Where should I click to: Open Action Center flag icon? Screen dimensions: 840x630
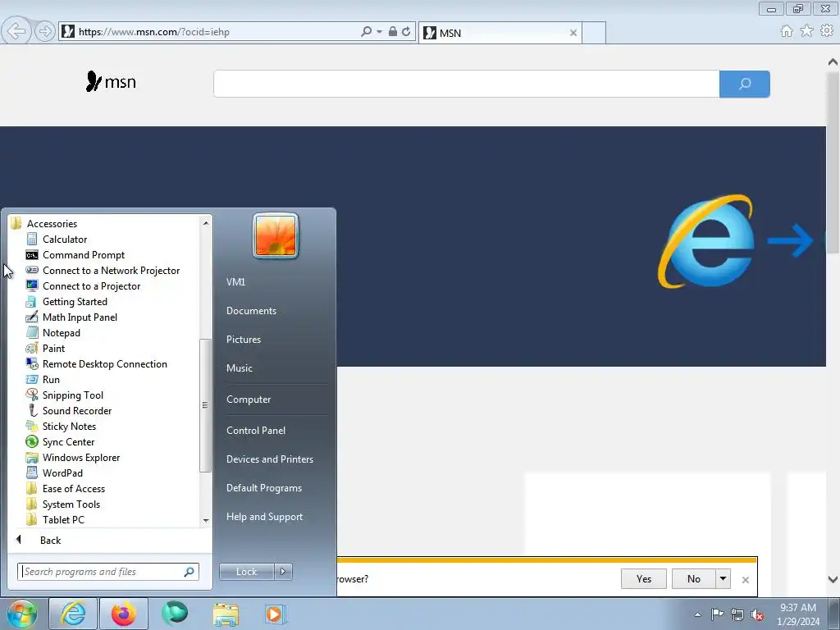pyautogui.click(x=717, y=614)
